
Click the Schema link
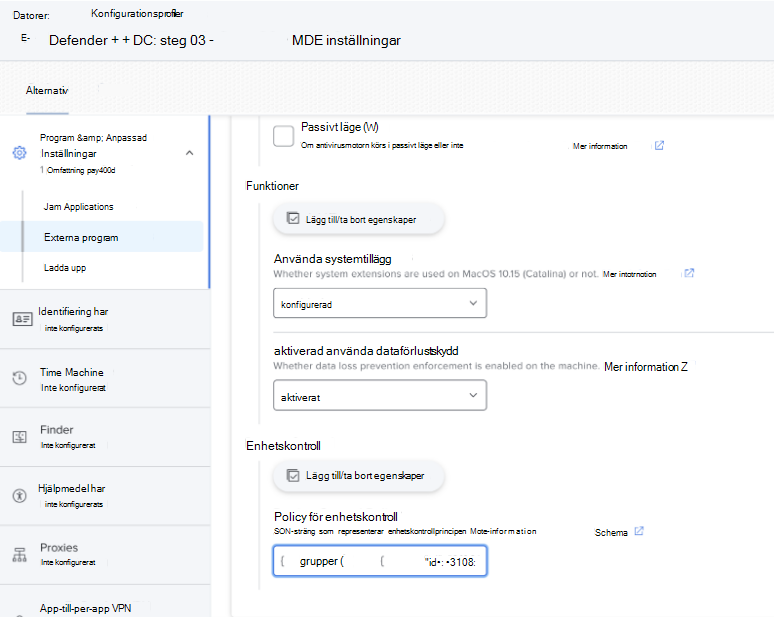tap(611, 532)
